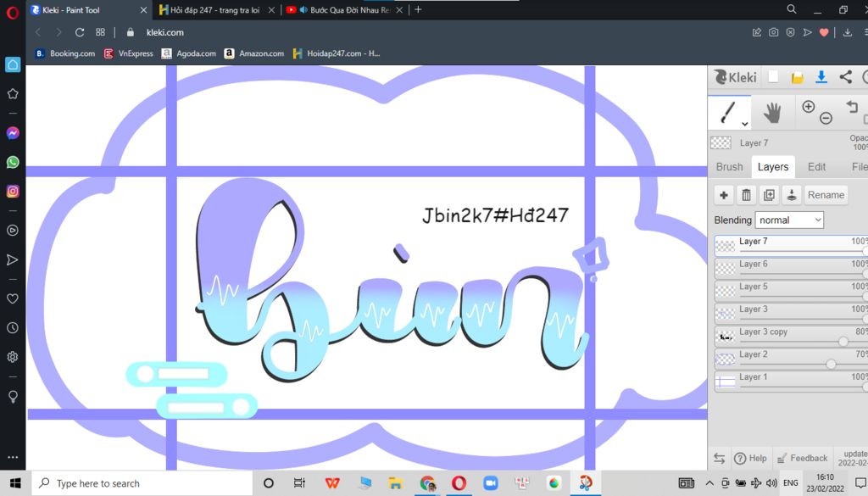Select the Hand pan tool
Screen dimensions: 868x496
(772, 113)
